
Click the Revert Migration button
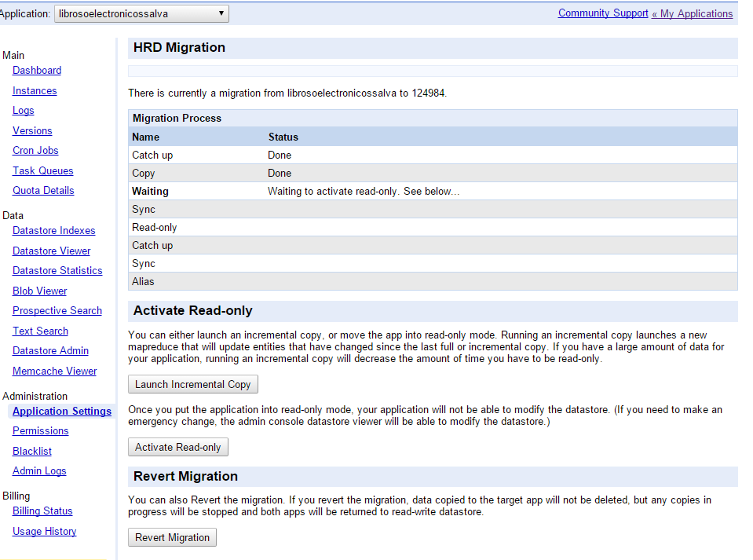tap(172, 537)
